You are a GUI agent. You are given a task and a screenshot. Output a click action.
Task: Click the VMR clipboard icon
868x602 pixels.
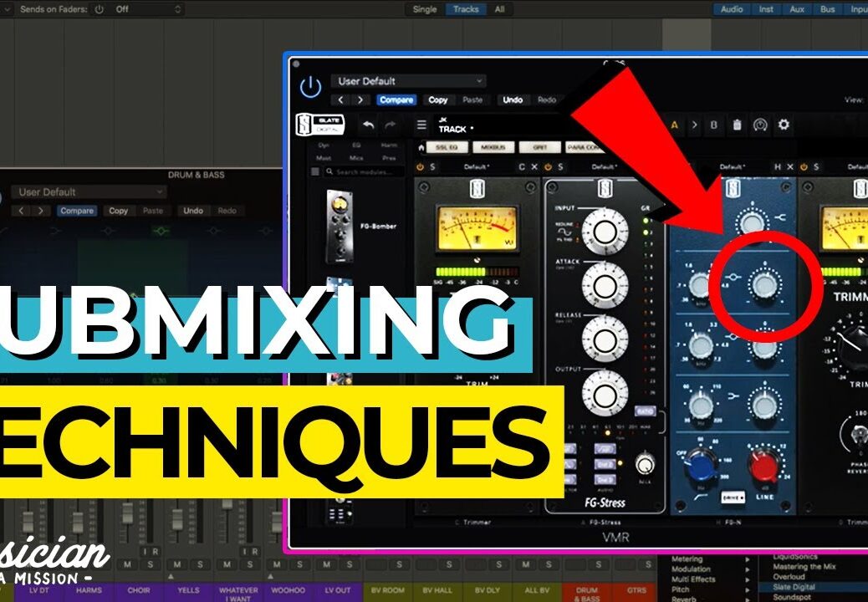pyautogui.click(x=738, y=125)
